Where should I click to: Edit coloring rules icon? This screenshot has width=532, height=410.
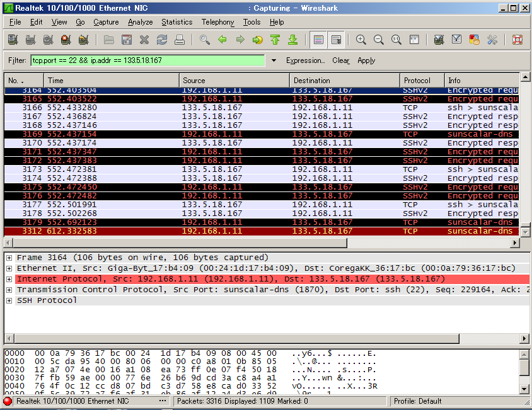pos(474,40)
